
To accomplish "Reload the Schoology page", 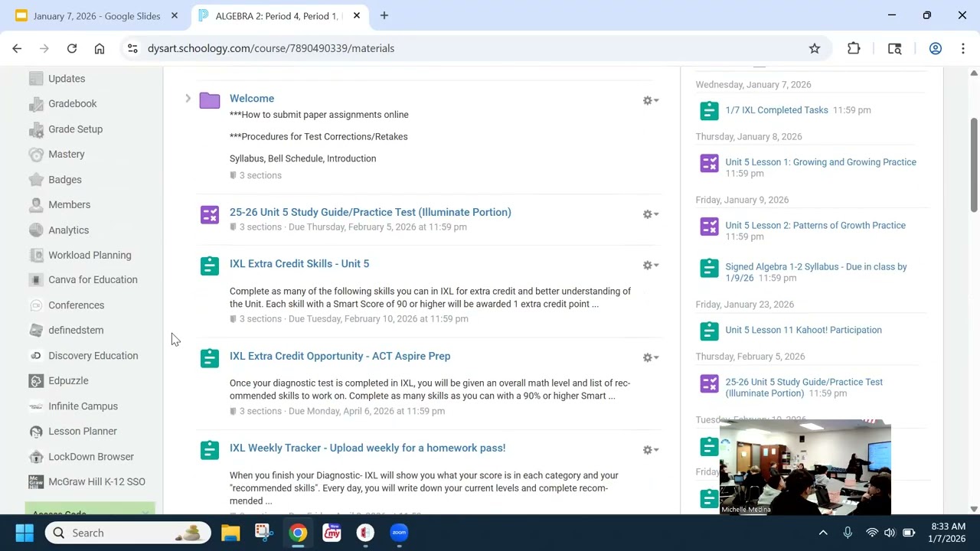I will click(72, 48).
